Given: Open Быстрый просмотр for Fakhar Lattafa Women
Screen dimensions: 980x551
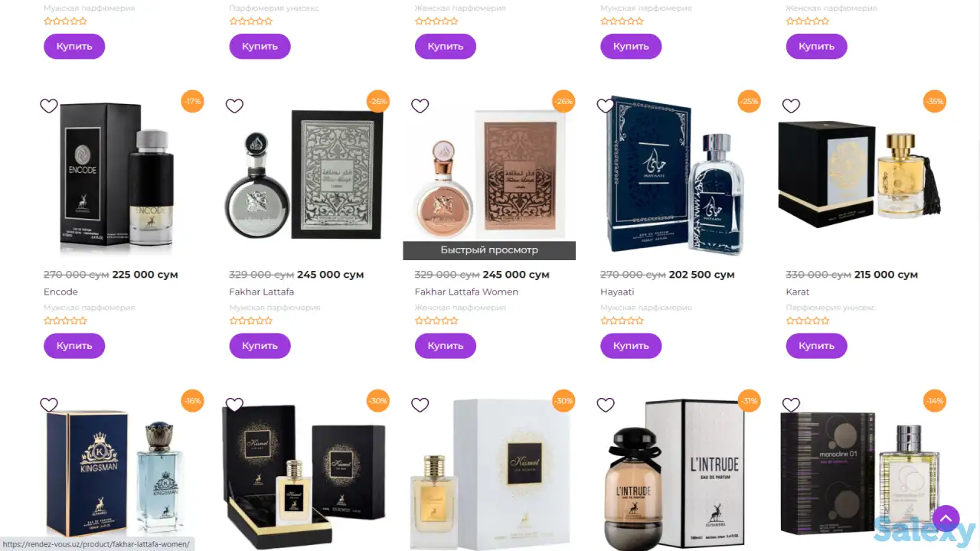Looking at the screenshot, I should 489,250.
